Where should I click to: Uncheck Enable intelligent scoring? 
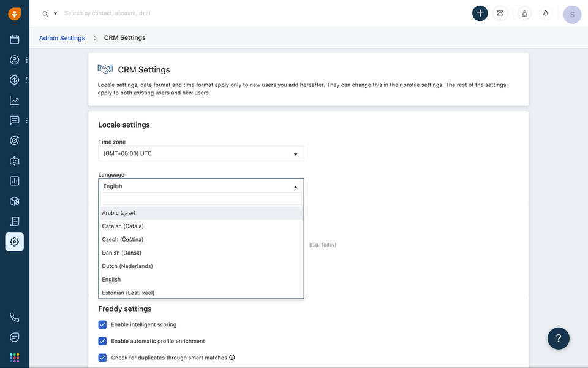[102, 324]
